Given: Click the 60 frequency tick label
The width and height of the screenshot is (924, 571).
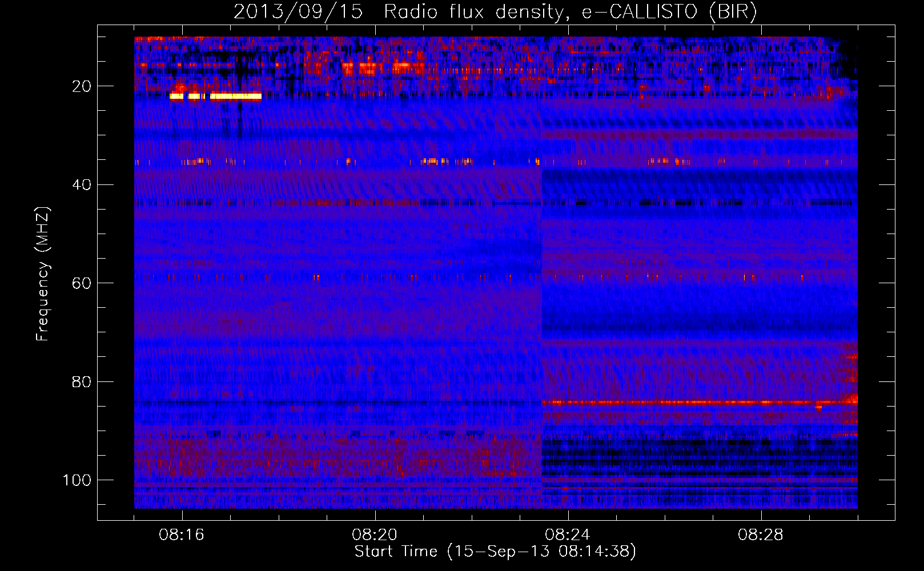Looking at the screenshot, I should 82,283.
